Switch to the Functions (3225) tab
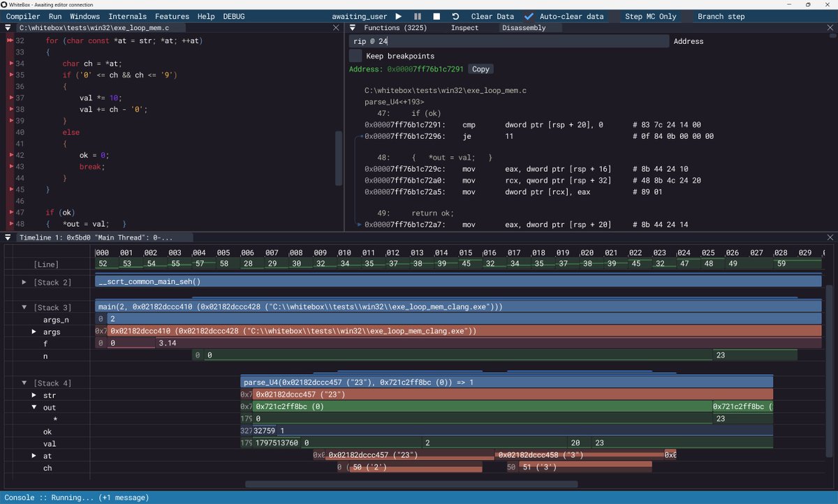The height and width of the screenshot is (504, 838). click(396, 28)
